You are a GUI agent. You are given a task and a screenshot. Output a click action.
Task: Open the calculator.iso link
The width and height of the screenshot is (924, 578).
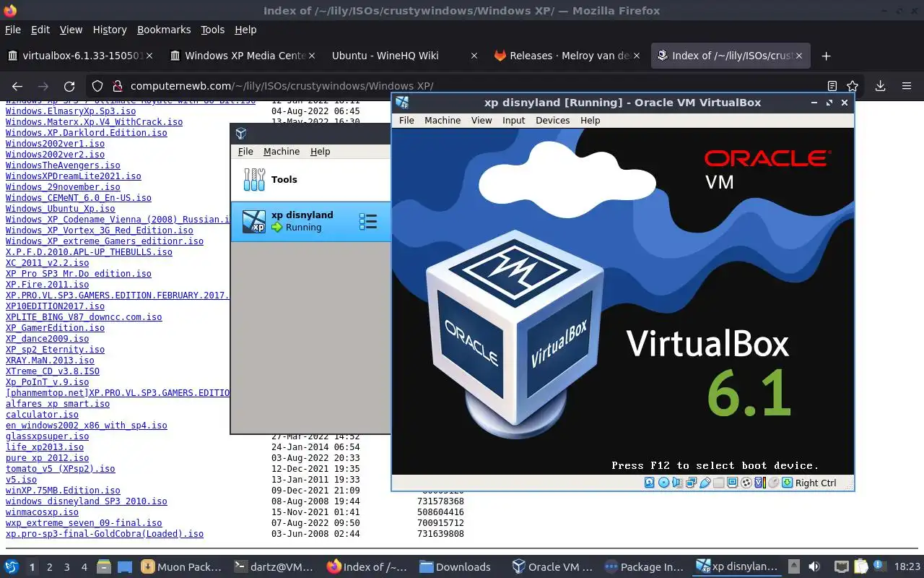click(42, 415)
